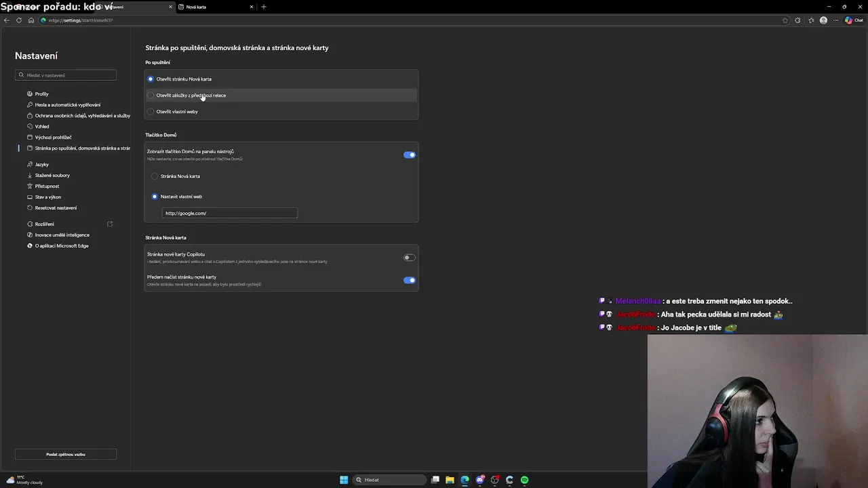The width and height of the screenshot is (868, 488).
Task: Click the http://google.com/ URL field
Action: (x=229, y=213)
